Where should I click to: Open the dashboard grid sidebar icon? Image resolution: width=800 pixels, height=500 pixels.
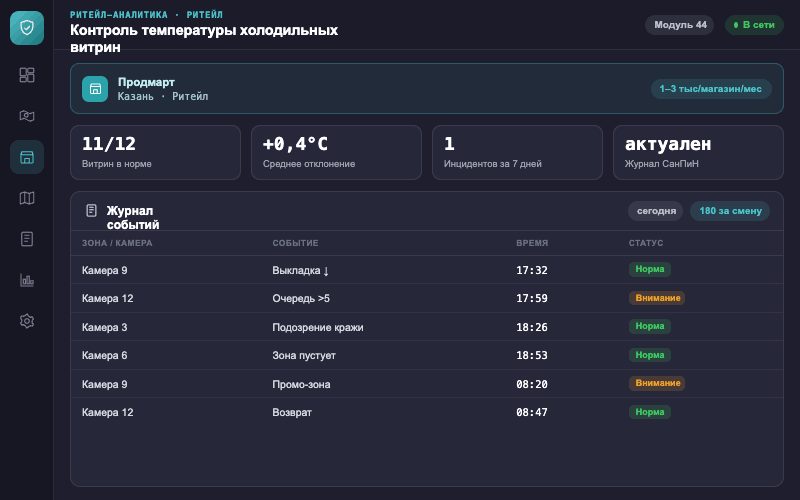tap(27, 75)
